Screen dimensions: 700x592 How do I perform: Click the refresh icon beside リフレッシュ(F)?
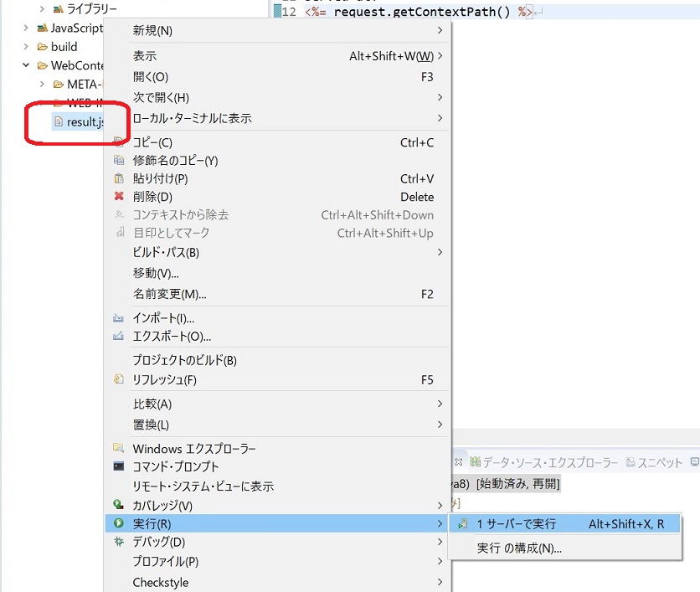(118, 379)
